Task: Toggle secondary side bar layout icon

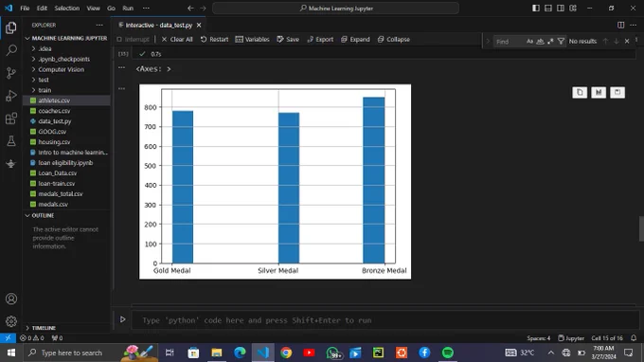Action: tap(561, 8)
